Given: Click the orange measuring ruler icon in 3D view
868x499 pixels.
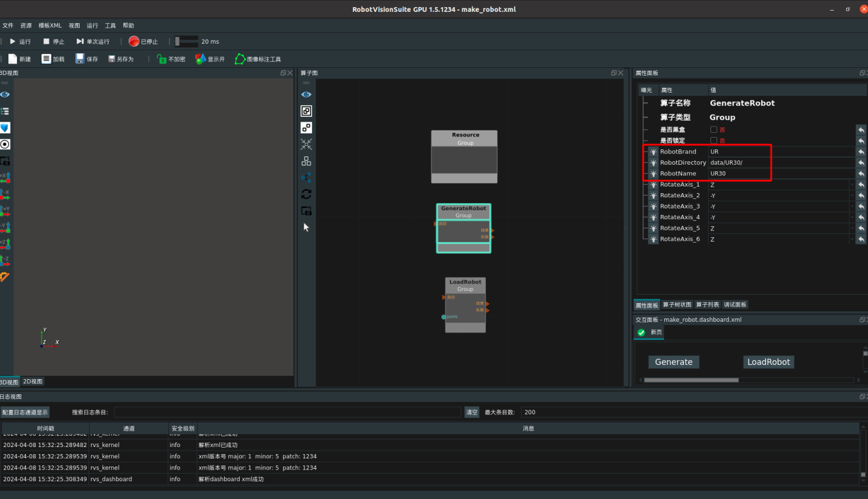Looking at the screenshot, I should 5,276.
